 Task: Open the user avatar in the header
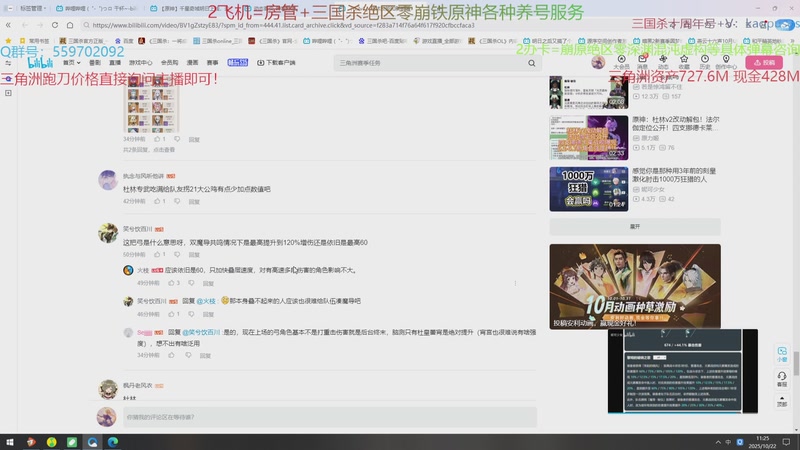pyautogui.click(x=598, y=63)
